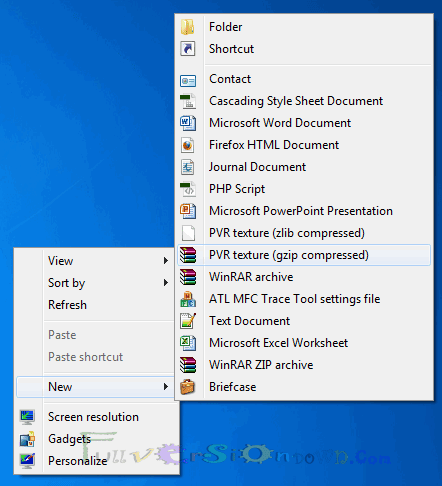The image size is (442, 486).
Task: Create a new Text Document
Action: click(x=304, y=321)
